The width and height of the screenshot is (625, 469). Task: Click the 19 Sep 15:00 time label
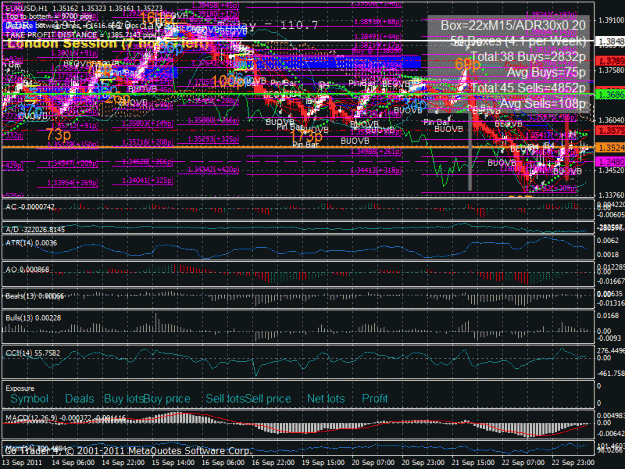click(323, 463)
